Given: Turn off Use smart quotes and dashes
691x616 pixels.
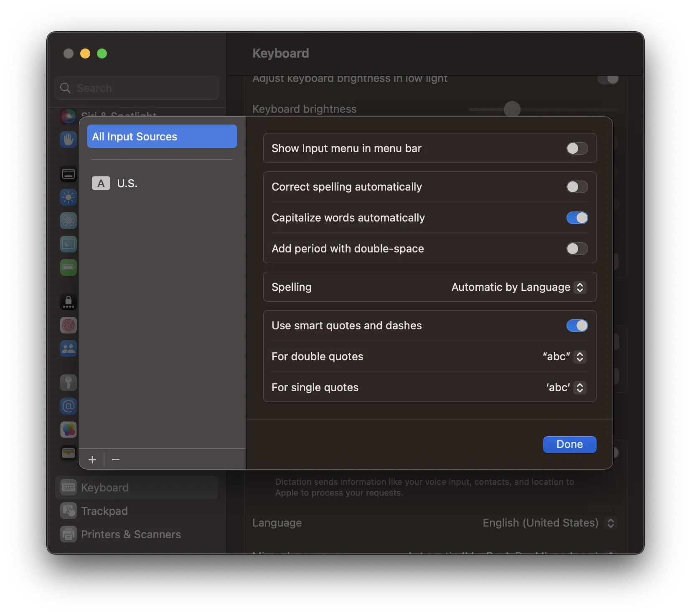Looking at the screenshot, I should click(577, 326).
